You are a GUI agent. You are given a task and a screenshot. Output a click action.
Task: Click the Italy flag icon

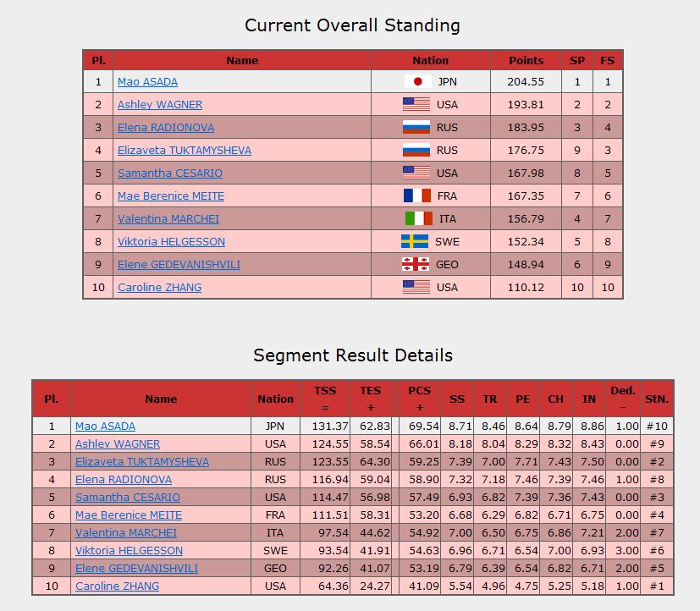[418, 218]
